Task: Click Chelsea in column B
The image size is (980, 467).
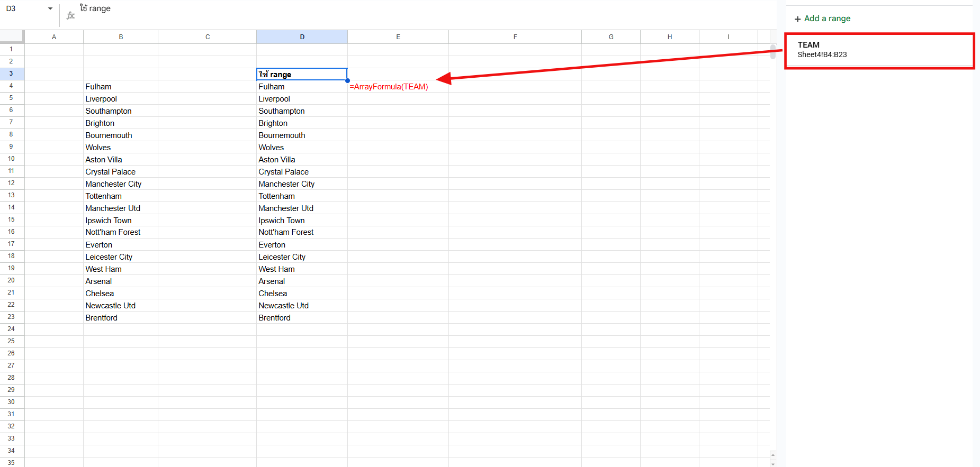Action: [121, 294]
